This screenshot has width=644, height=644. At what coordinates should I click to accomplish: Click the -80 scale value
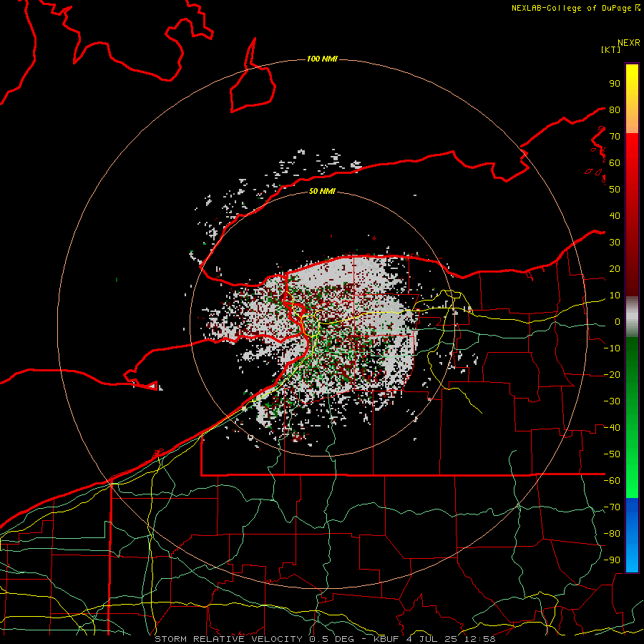tap(612, 534)
